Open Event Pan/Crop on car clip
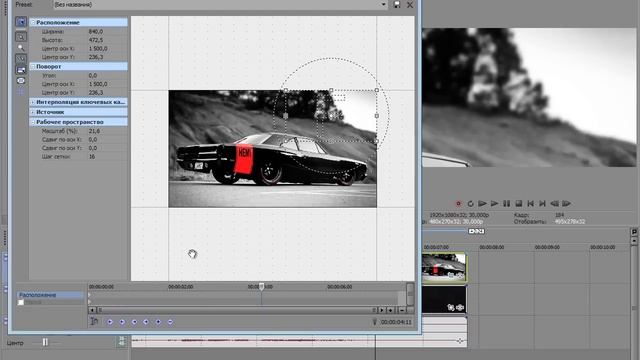The height and width of the screenshot is (360, 640). 451,275
